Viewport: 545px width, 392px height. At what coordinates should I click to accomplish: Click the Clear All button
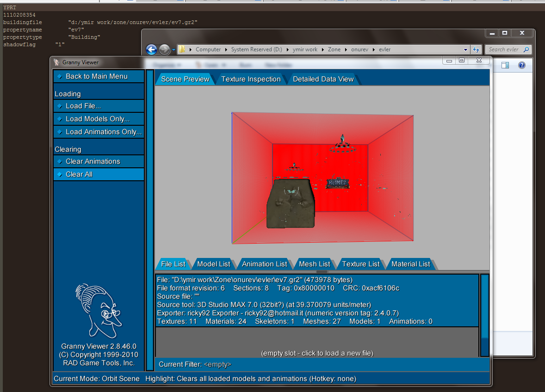(x=99, y=174)
